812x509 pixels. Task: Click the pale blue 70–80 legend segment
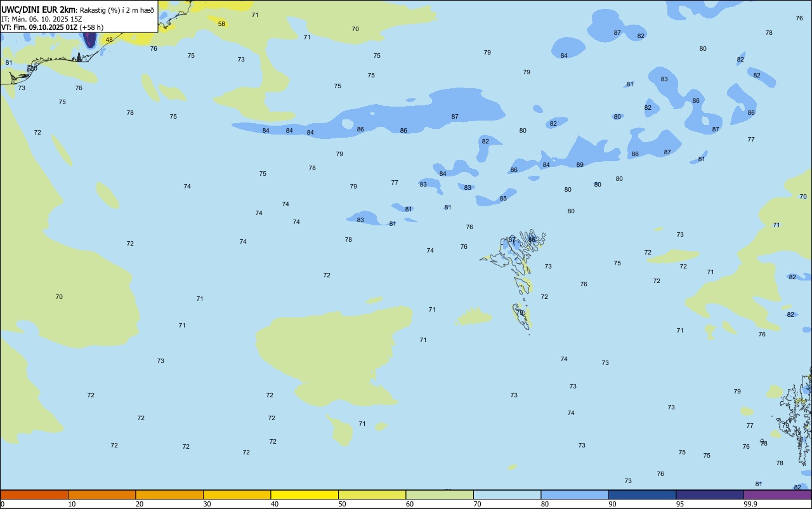[507, 494]
